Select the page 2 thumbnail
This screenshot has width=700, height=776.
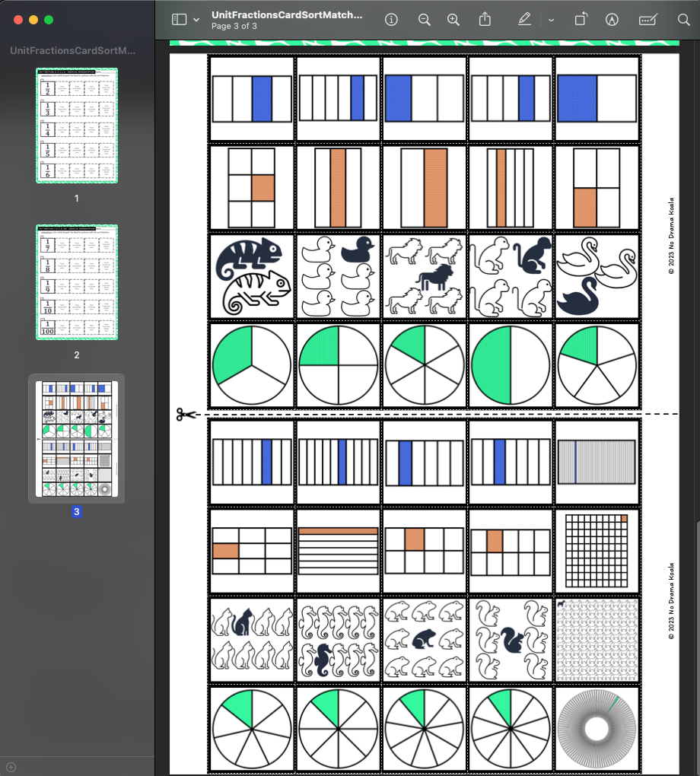pos(77,281)
